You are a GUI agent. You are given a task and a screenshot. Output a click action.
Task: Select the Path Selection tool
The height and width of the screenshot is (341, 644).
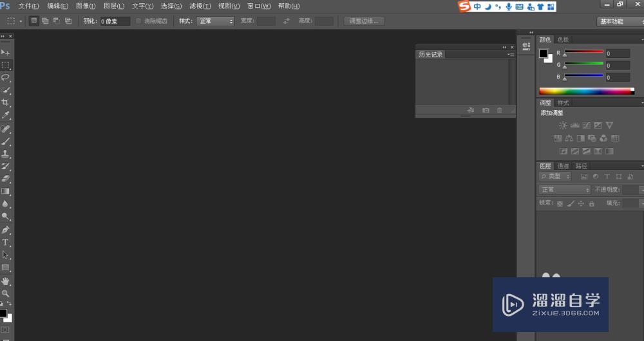(x=5, y=255)
